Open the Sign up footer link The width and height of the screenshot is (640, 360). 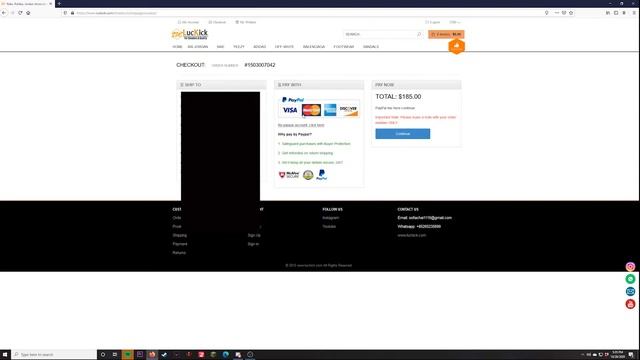pyautogui.click(x=254, y=236)
